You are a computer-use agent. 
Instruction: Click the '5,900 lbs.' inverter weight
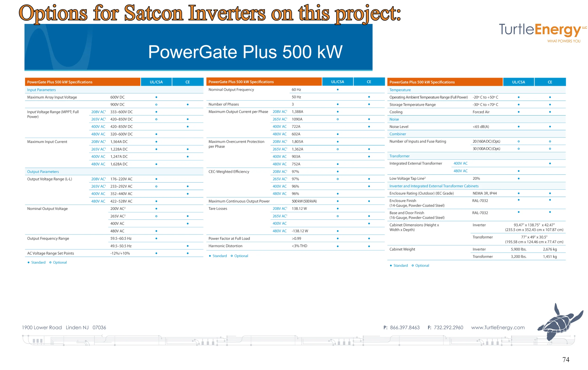pyautogui.click(x=518, y=249)
